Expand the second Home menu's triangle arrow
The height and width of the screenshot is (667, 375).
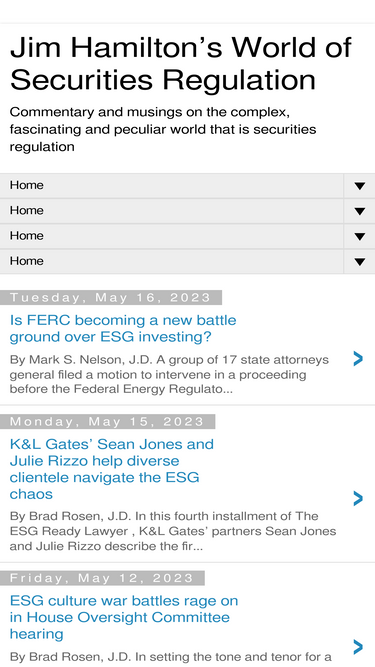tap(359, 211)
